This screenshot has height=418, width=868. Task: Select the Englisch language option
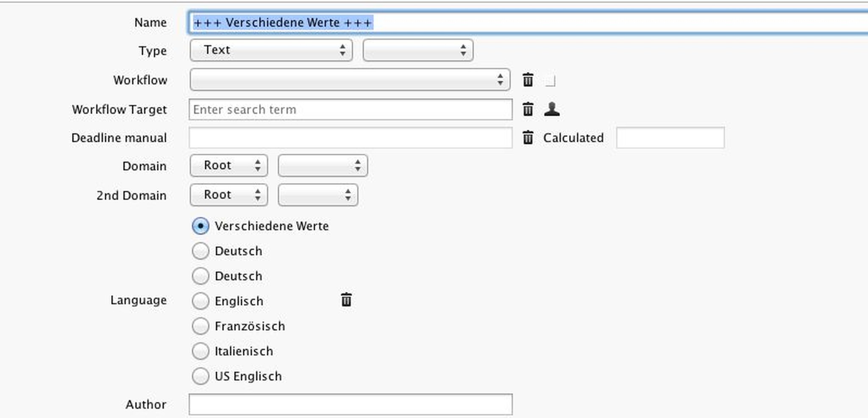point(200,301)
